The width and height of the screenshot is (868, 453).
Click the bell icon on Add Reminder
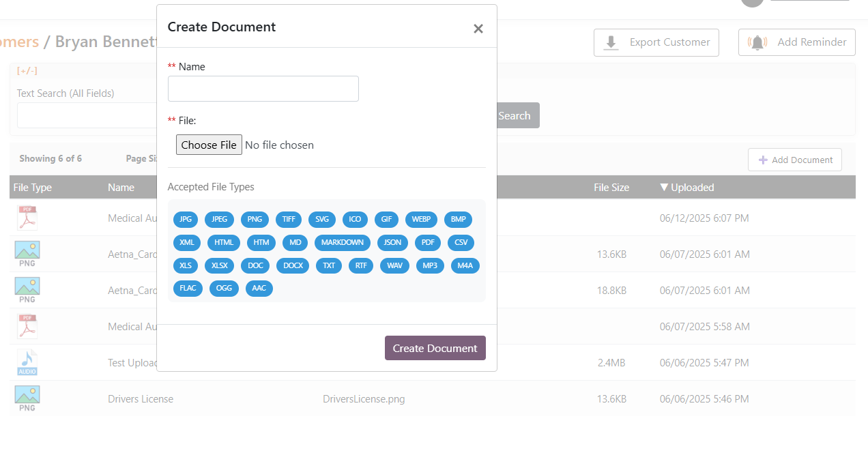757,42
